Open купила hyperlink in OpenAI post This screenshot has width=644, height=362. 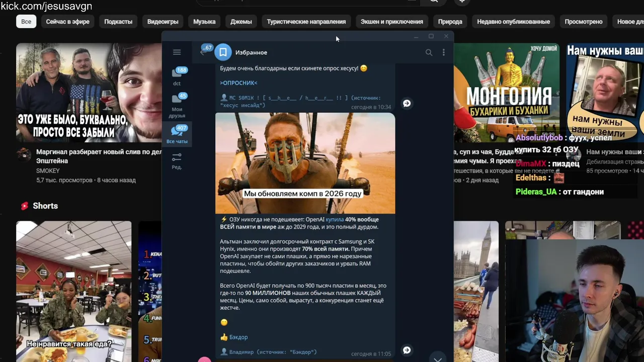tap(335, 219)
